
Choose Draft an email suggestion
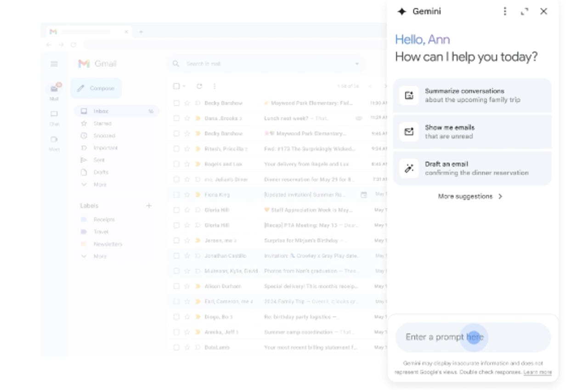point(472,168)
